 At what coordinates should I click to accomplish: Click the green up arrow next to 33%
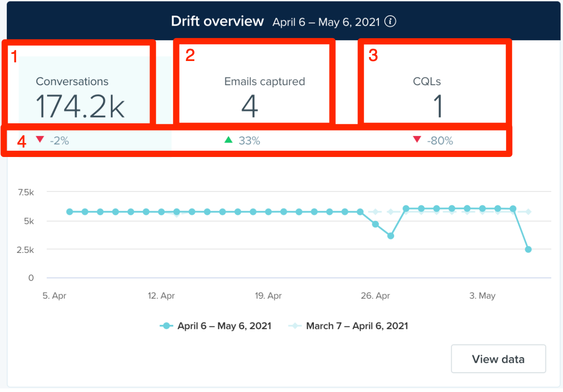pyautogui.click(x=229, y=140)
